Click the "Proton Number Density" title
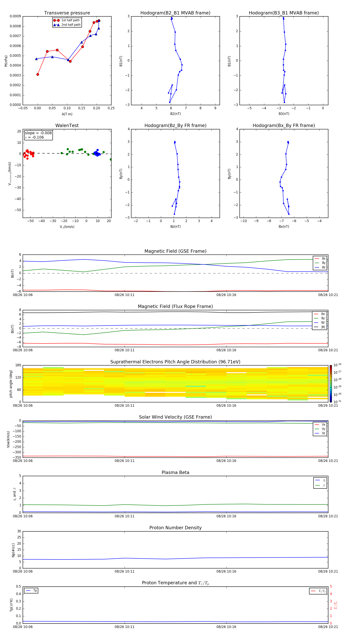 (175, 528)
